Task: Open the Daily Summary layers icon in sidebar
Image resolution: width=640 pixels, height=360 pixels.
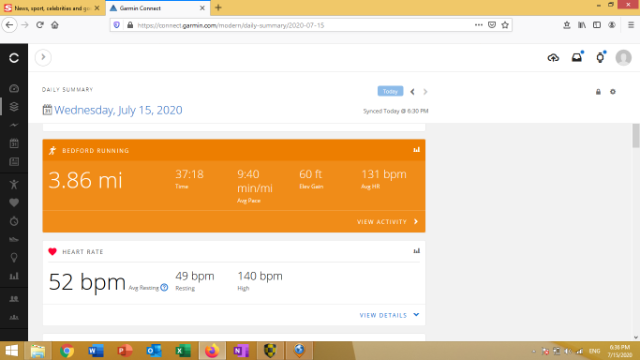Action: click(x=14, y=107)
